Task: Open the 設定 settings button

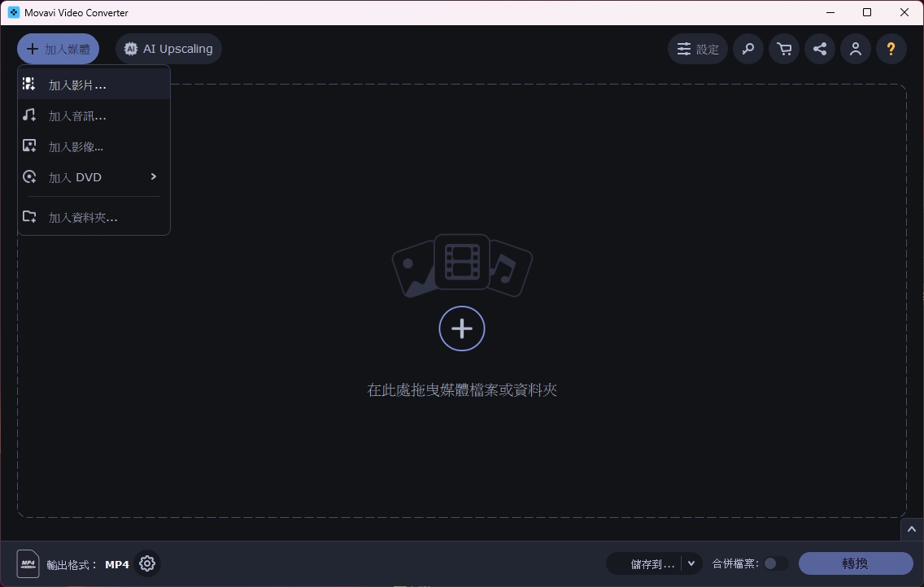Action: (x=698, y=49)
